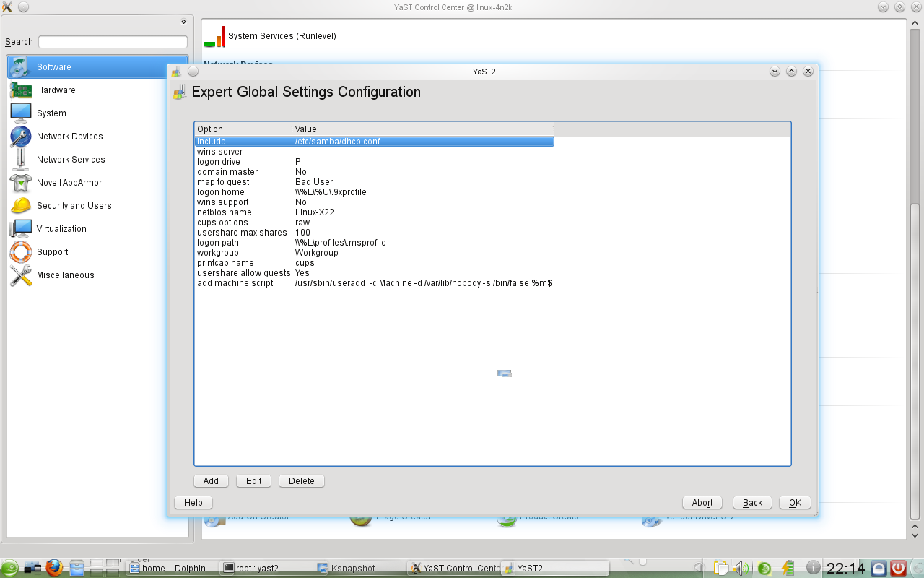Lock the screen from the panel
The image size is (924, 578).
[x=879, y=568]
